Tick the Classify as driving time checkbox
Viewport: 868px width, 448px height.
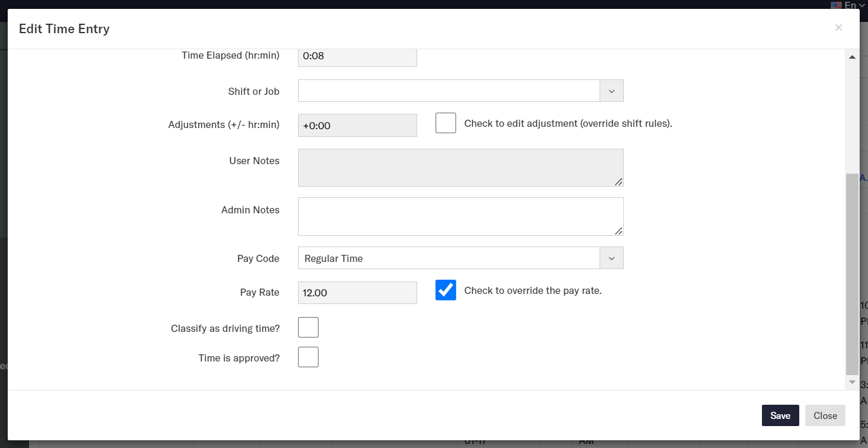click(308, 328)
